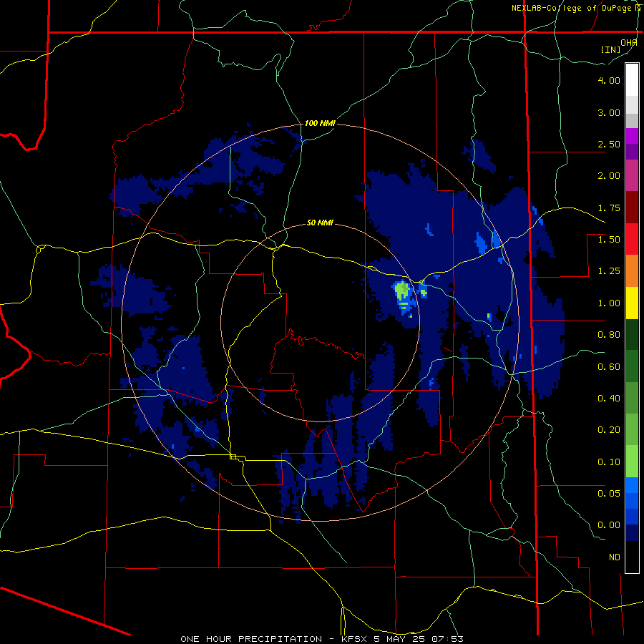Click the 1.00 legend value

click(609, 303)
